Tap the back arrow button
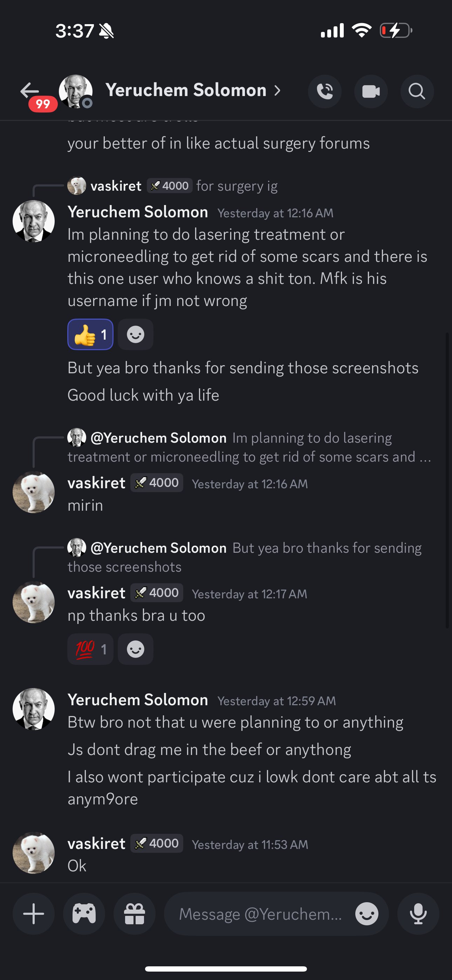 click(30, 91)
